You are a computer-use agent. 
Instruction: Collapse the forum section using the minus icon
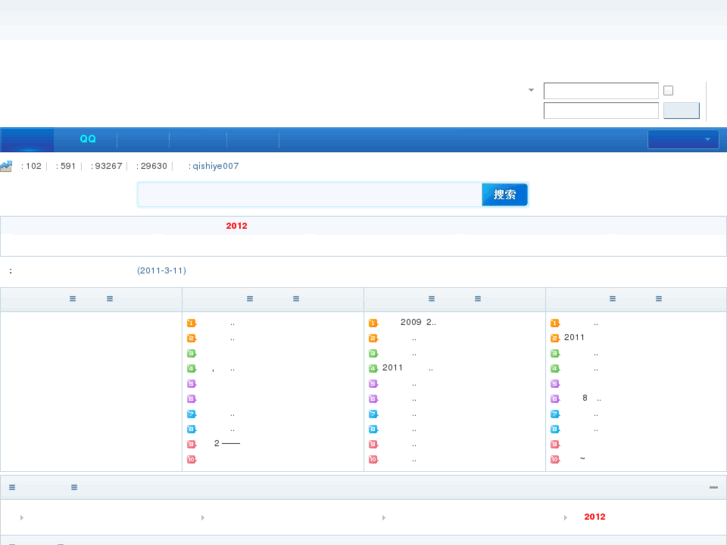click(713, 488)
